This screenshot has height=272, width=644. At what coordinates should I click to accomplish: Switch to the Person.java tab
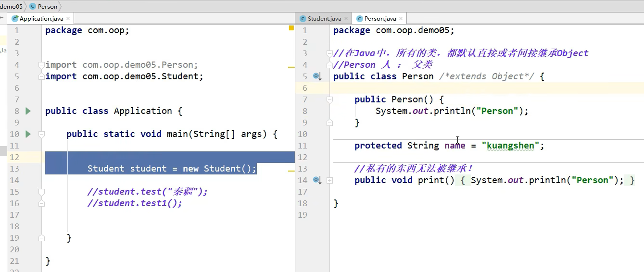379,19
